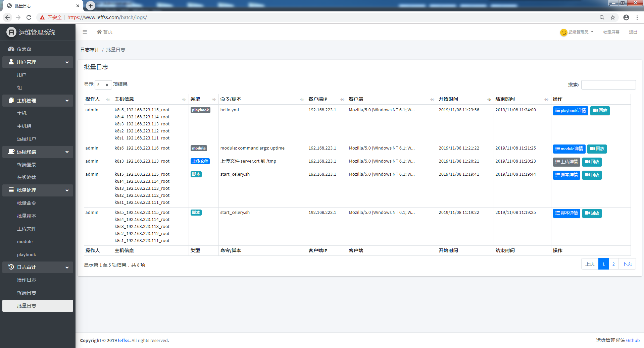Viewport: 644px width, 348px height.
Task: Replay the hello.yml playbook session
Action: (x=600, y=111)
